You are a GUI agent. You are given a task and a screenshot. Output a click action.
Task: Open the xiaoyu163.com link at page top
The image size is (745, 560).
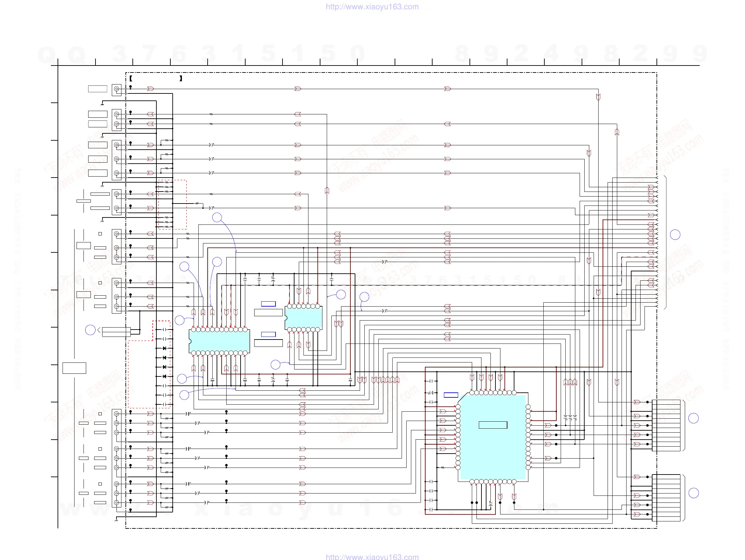click(x=372, y=7)
